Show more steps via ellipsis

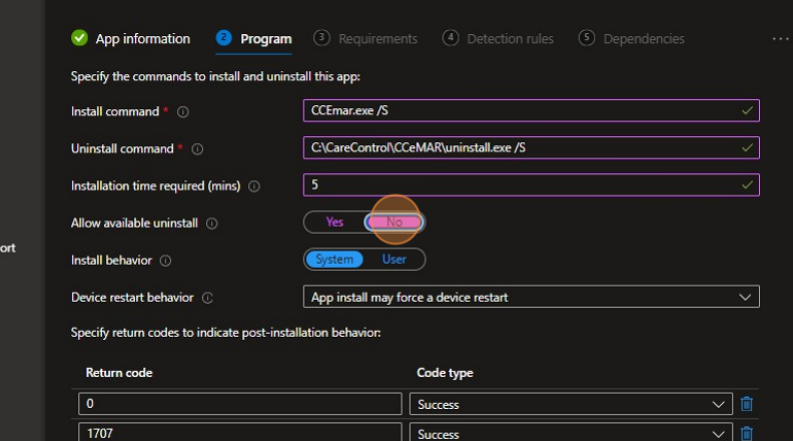click(780, 39)
